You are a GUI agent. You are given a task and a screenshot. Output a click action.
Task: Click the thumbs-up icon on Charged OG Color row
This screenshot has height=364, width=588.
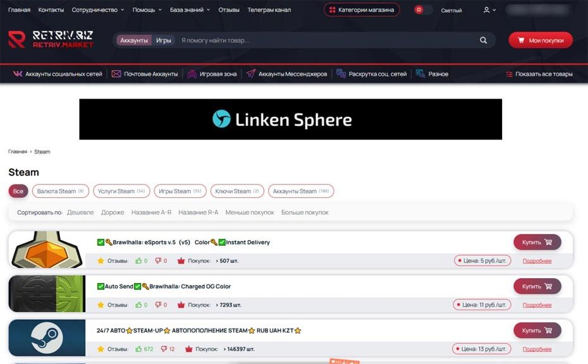click(x=138, y=305)
